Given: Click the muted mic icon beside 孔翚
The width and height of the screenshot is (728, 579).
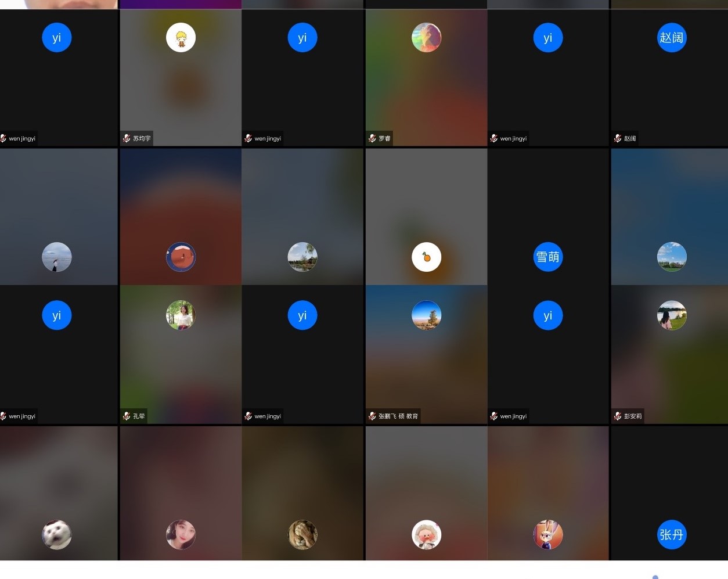Looking at the screenshot, I should tap(127, 416).
